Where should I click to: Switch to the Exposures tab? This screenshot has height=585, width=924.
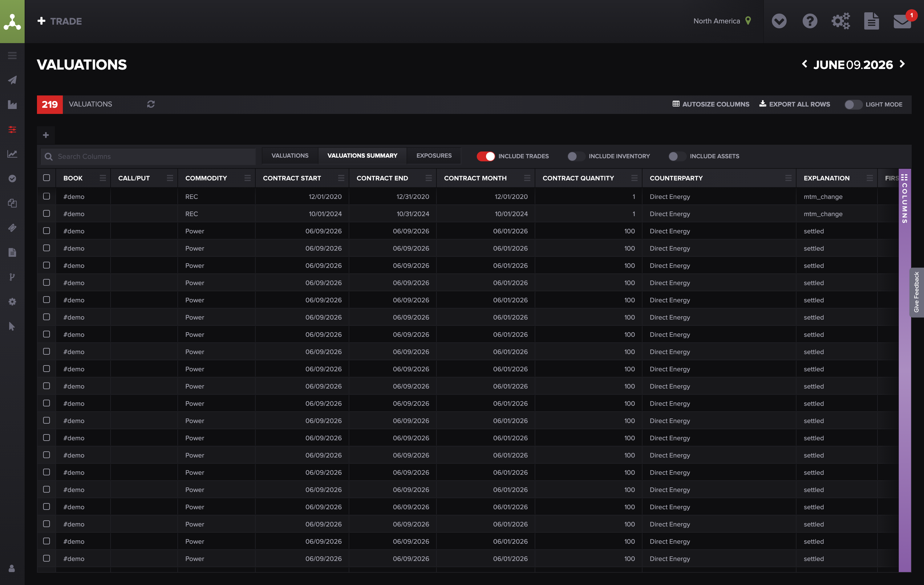click(x=434, y=156)
